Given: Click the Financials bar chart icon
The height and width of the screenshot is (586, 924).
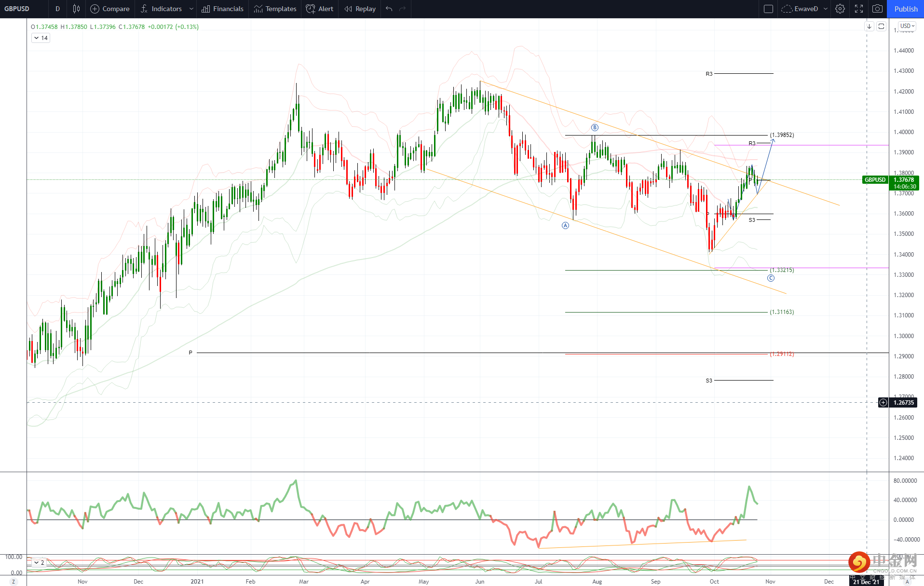Looking at the screenshot, I should coord(206,9).
